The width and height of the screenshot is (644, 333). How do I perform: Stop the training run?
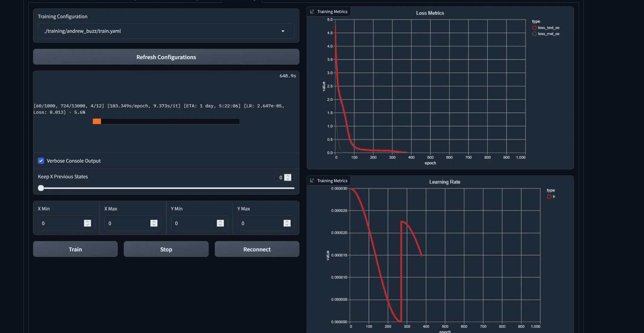coord(166,249)
